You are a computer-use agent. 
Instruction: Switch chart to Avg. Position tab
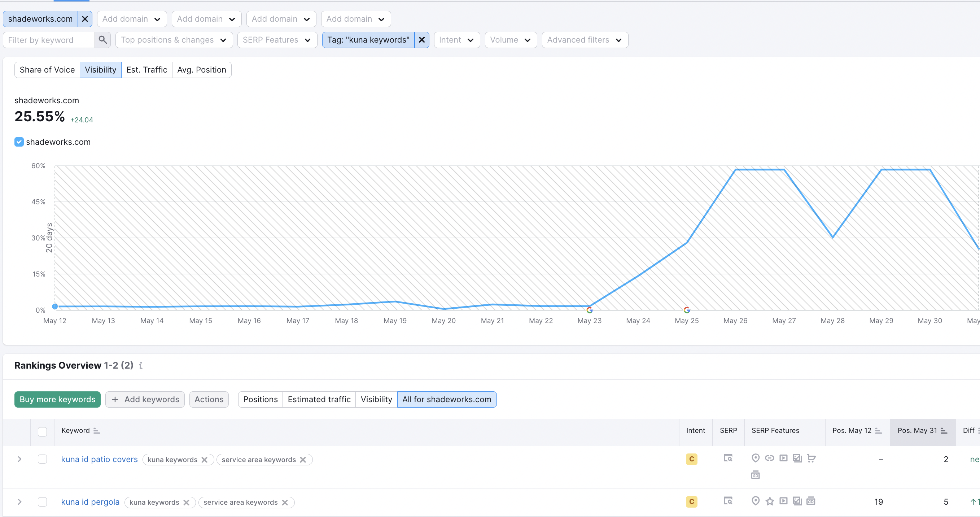(202, 70)
